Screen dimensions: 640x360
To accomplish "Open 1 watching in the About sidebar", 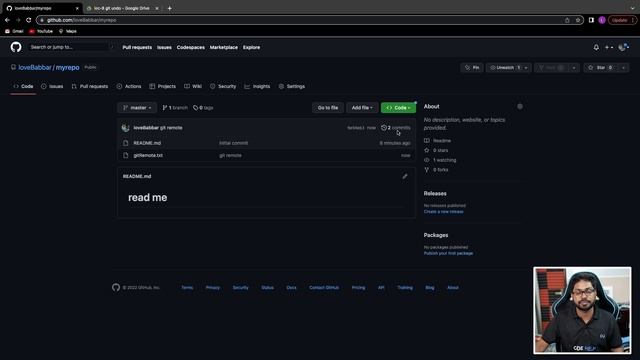I will [440, 160].
